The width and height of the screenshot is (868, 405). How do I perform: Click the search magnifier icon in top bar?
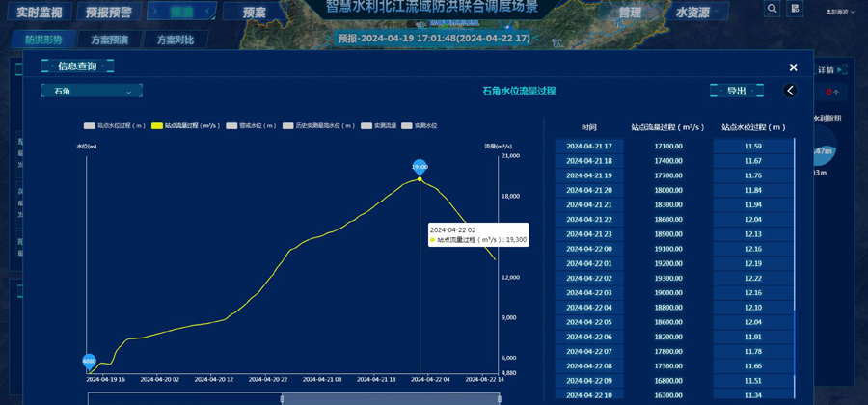(773, 9)
